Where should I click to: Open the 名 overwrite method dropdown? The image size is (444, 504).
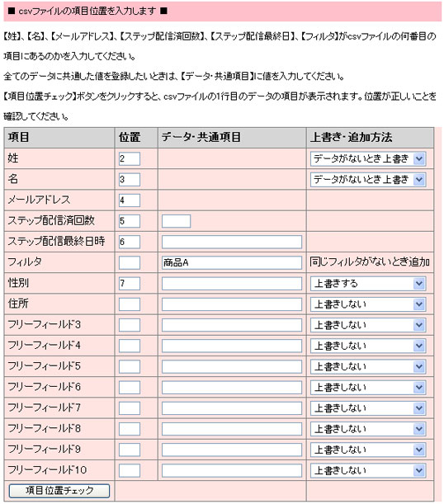[x=368, y=179]
